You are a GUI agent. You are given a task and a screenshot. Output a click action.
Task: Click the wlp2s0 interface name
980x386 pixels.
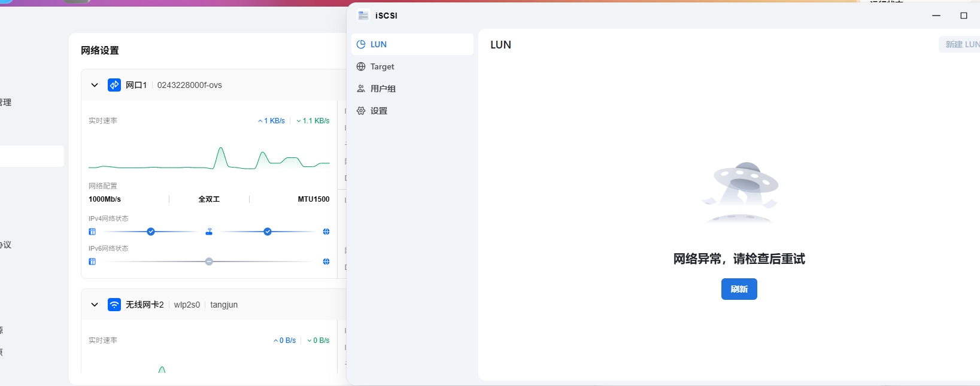click(187, 305)
